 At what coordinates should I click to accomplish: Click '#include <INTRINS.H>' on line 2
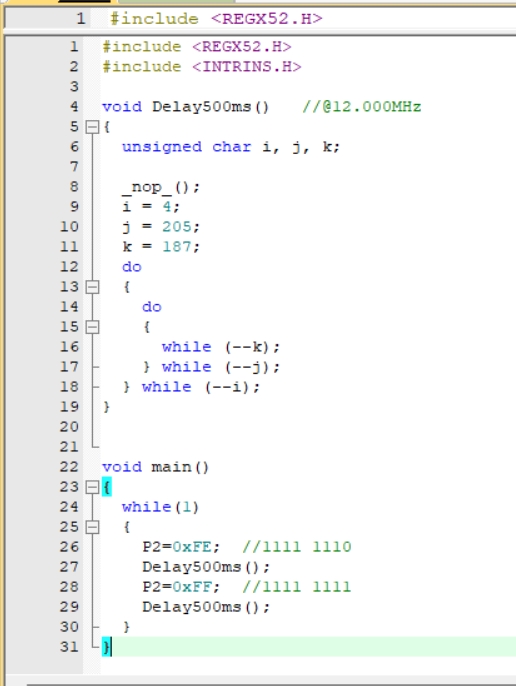click(201, 67)
